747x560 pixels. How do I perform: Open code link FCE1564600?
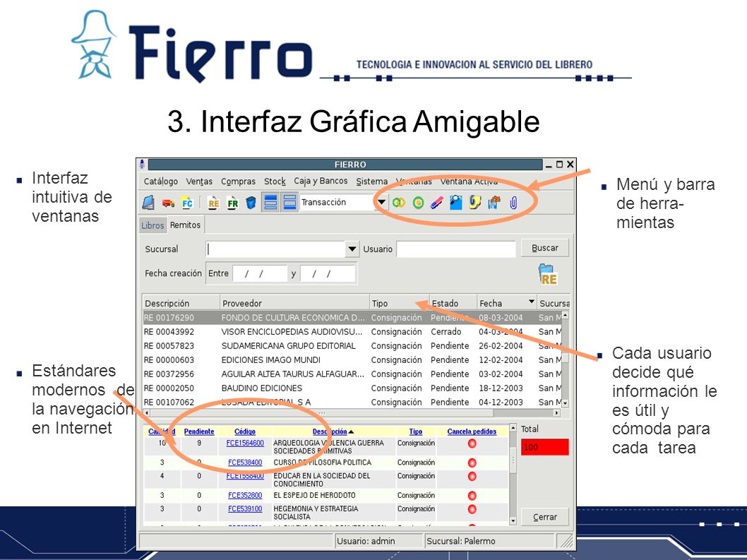245,443
